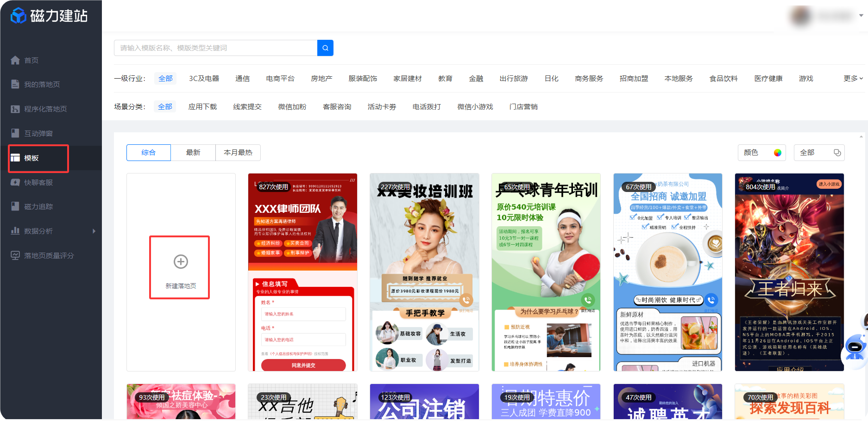Expand the 更多 industries dropdown
This screenshot has height=421, width=868.
(854, 78)
